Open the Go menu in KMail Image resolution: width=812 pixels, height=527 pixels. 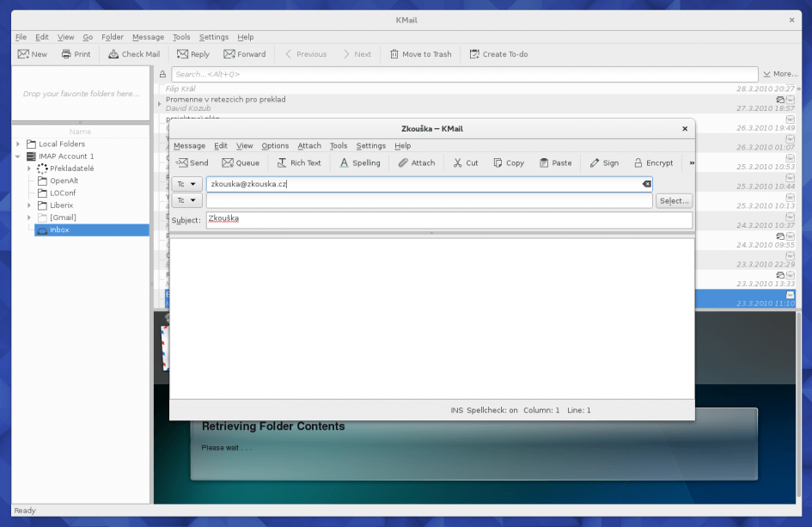(x=88, y=37)
